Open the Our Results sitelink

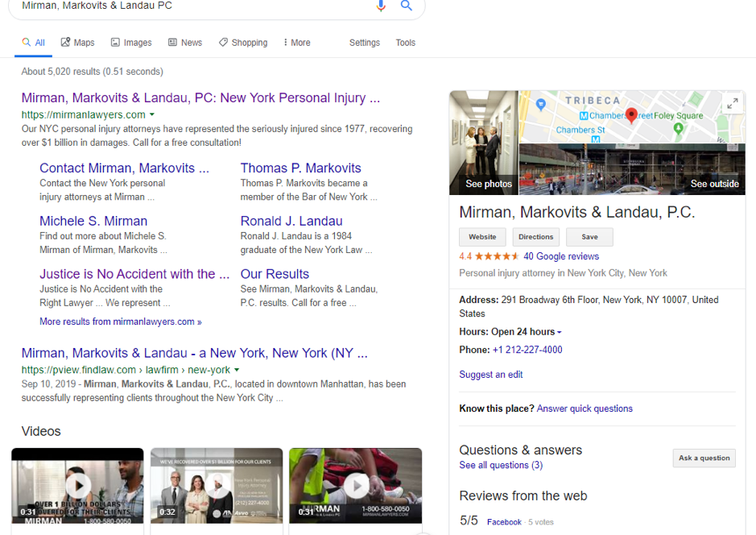tap(275, 274)
